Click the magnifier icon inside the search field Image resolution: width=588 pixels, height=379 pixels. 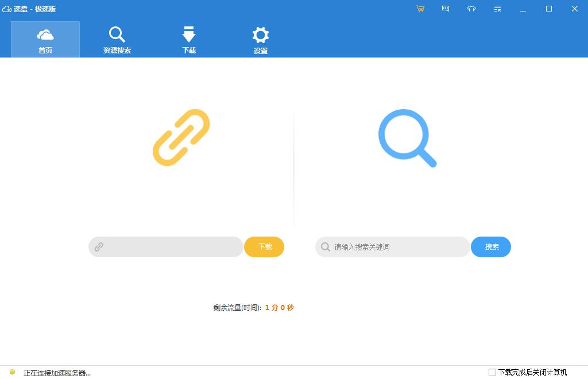point(326,246)
